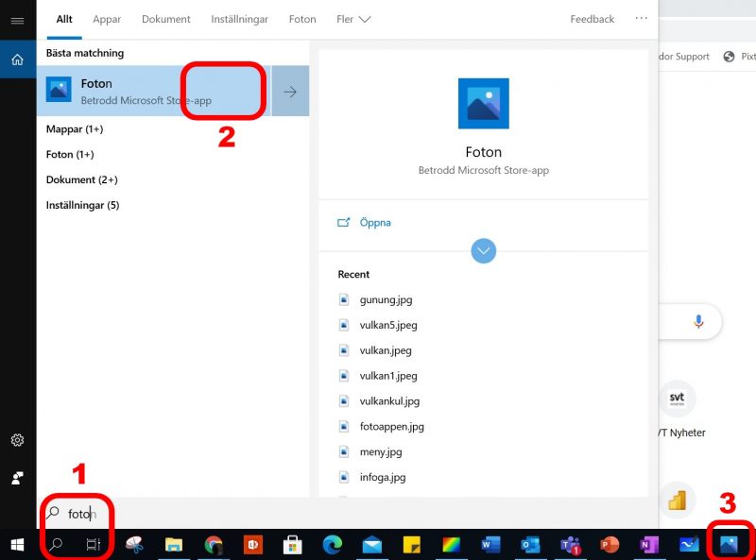Image resolution: width=756 pixels, height=560 pixels.
Task: Expand the Mappar (1+) results group
Action: (x=75, y=129)
